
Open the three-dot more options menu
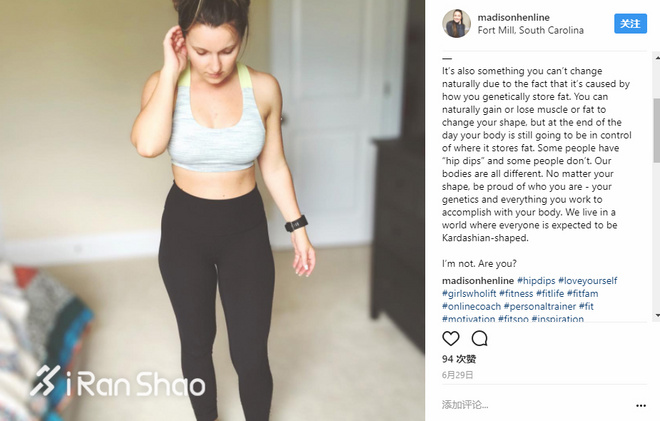(641, 405)
